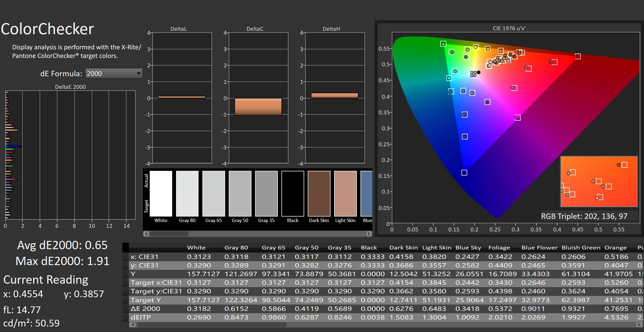Click the data table horizontal scrollbar thumb
The image size is (644, 332).
(212, 325)
